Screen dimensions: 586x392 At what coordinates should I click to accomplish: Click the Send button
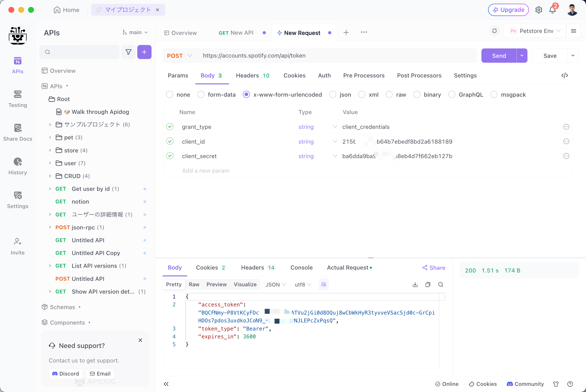[x=499, y=56]
